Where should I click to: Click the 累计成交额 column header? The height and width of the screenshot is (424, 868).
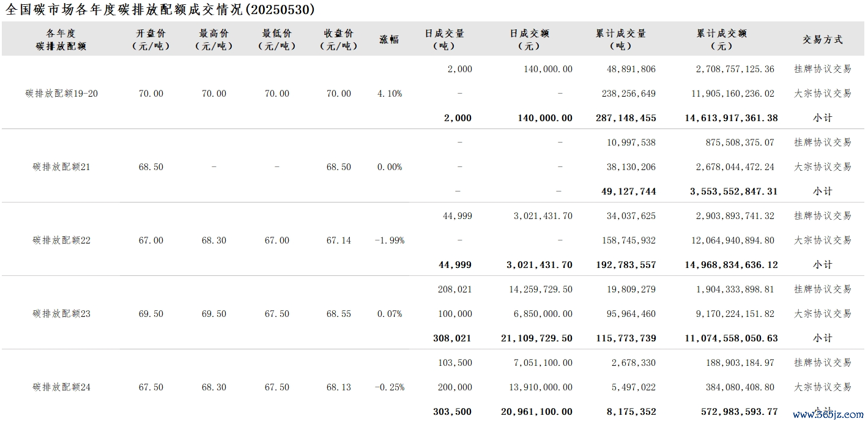(x=722, y=39)
